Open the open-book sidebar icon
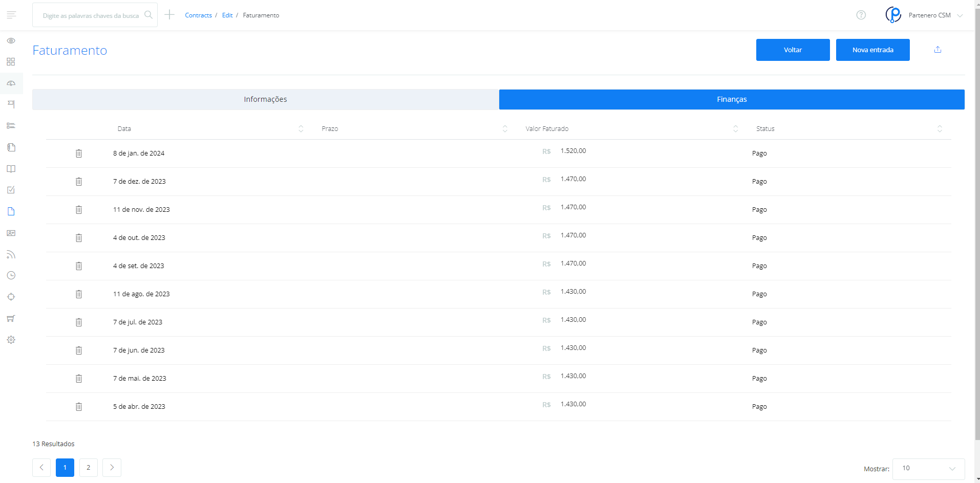 (x=11, y=169)
